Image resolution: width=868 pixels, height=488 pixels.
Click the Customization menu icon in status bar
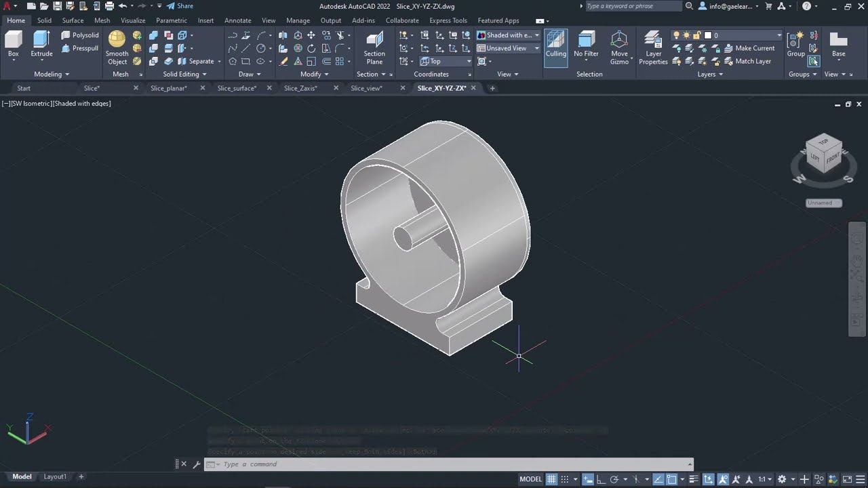coord(860,479)
